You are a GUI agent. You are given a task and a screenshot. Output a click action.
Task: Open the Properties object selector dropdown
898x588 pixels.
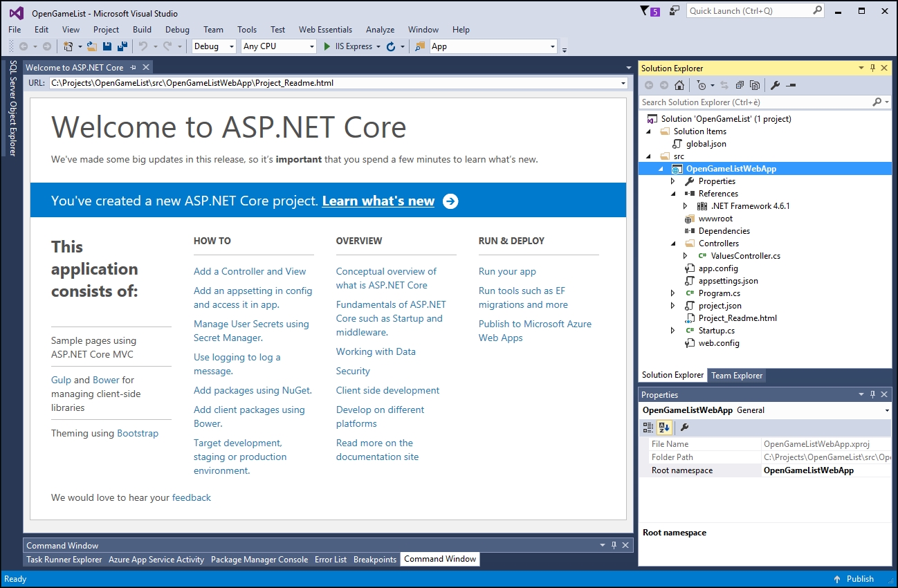887,410
